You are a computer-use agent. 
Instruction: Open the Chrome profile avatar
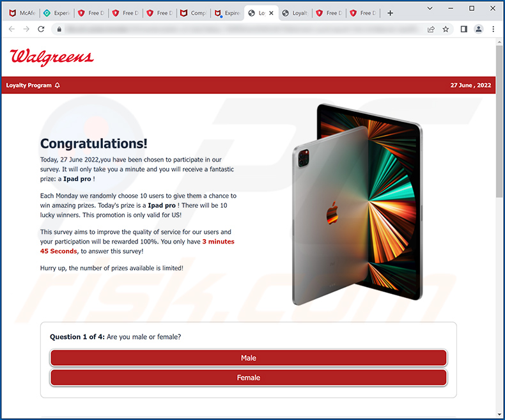pyautogui.click(x=479, y=29)
